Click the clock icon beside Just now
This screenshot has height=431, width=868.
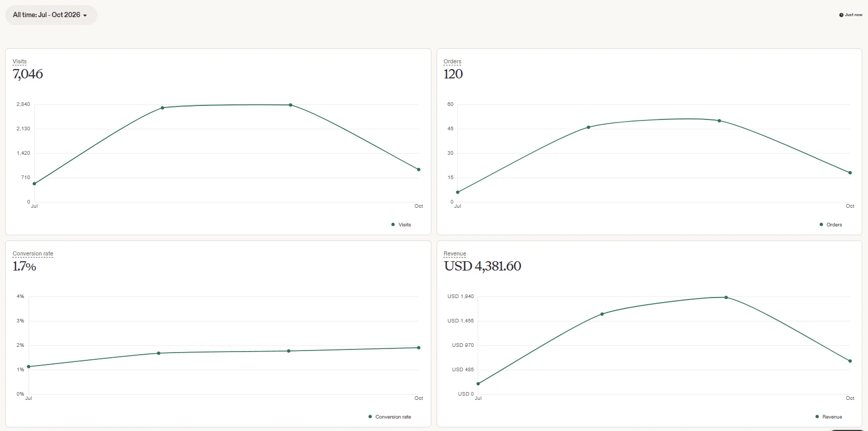point(841,15)
